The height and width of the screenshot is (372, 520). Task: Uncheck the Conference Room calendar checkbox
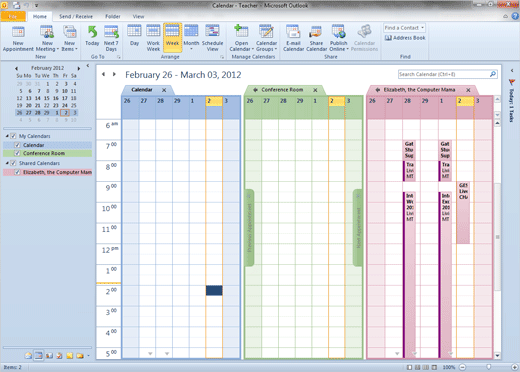(17, 153)
